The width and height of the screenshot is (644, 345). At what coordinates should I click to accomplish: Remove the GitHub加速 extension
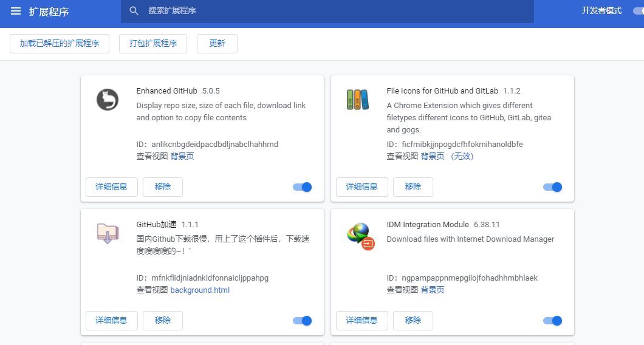coord(163,320)
